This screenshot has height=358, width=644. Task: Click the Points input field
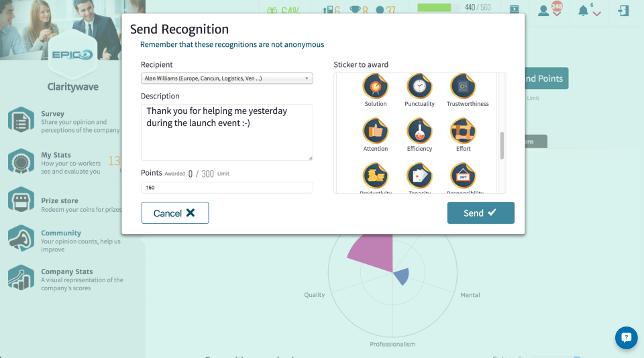click(227, 188)
